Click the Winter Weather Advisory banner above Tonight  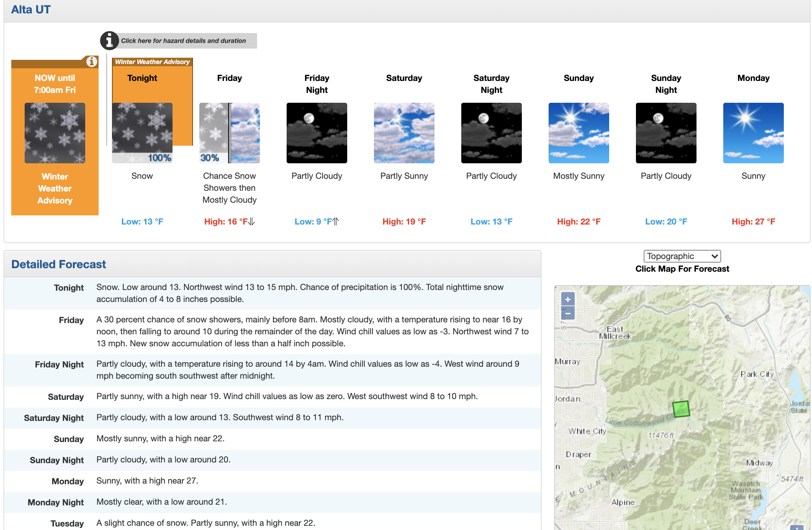click(x=152, y=62)
